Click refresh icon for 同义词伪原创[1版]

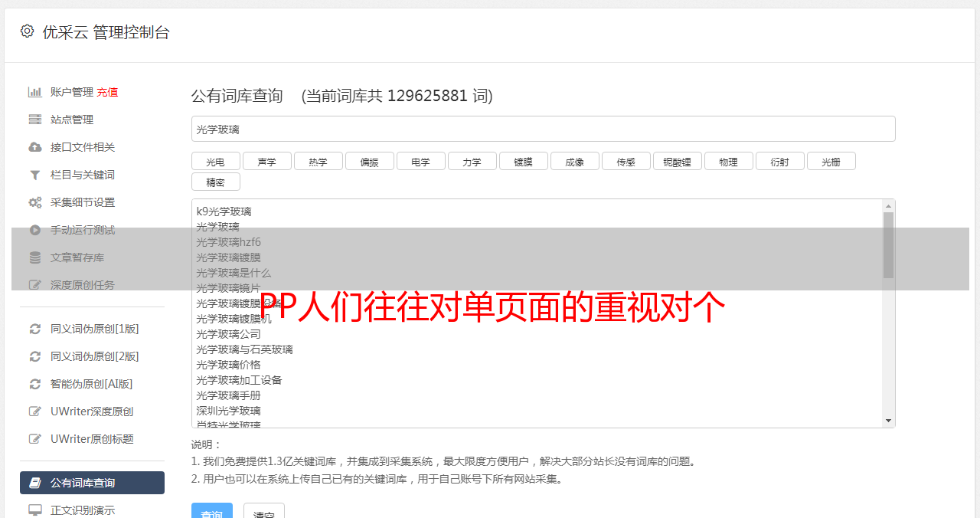tap(35, 329)
